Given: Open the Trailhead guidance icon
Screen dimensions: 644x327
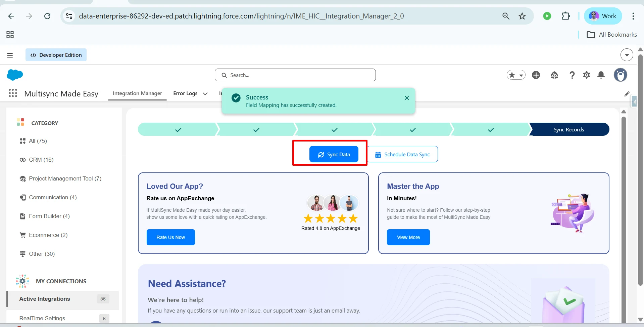Looking at the screenshot, I should (554, 75).
